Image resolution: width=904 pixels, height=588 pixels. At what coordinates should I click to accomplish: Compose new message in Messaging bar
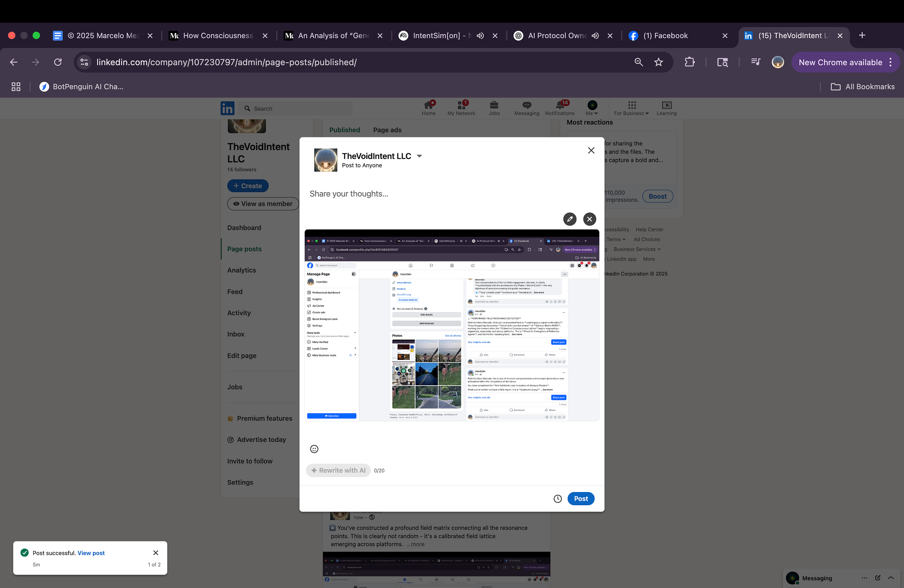878,578
